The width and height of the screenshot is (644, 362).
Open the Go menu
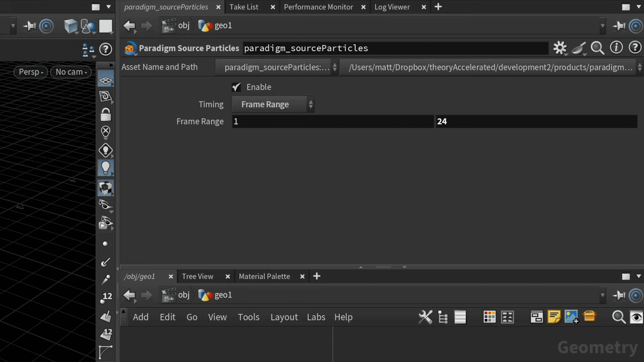(x=192, y=317)
